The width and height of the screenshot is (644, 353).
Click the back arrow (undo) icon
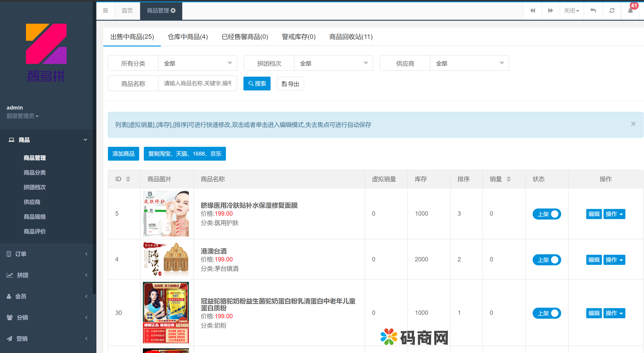593,11
